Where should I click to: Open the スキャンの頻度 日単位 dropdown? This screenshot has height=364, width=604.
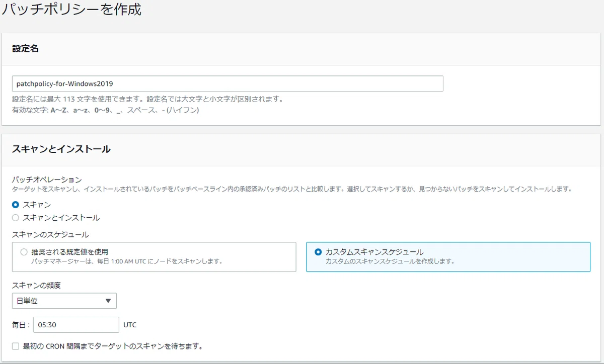click(64, 301)
